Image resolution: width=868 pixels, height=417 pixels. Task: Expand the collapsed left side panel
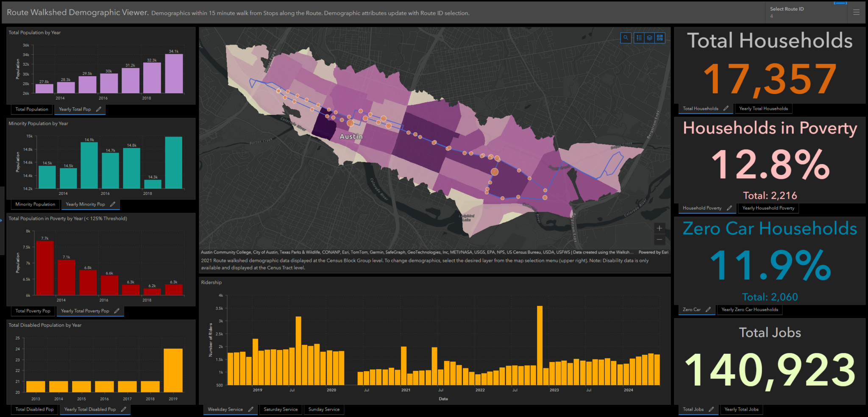tap(2, 220)
